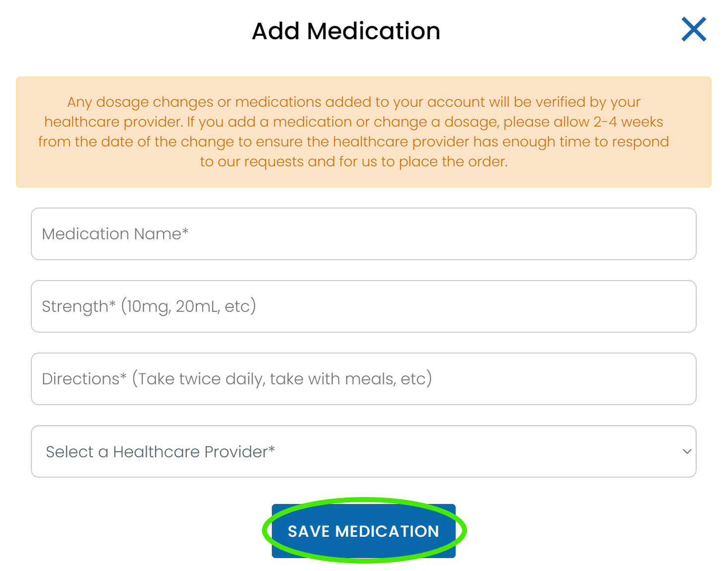This screenshot has width=728, height=571.
Task: Click the Directions* placeholder label
Action: coord(84,379)
